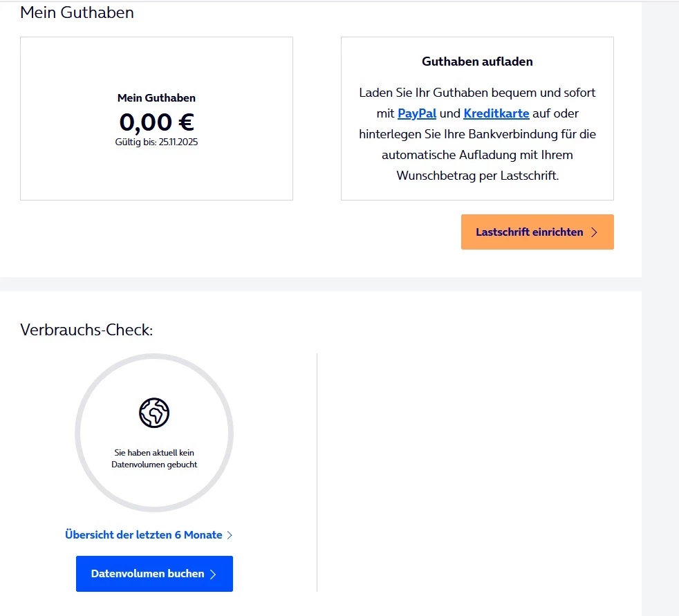Open the PayPal top-up link
Viewport: 679px width, 616px height.
pos(417,113)
